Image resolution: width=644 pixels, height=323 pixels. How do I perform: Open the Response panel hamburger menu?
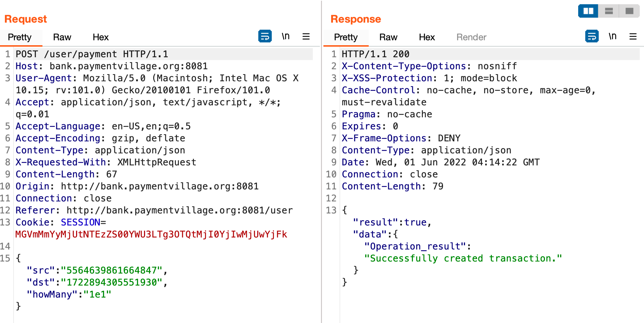tap(633, 36)
